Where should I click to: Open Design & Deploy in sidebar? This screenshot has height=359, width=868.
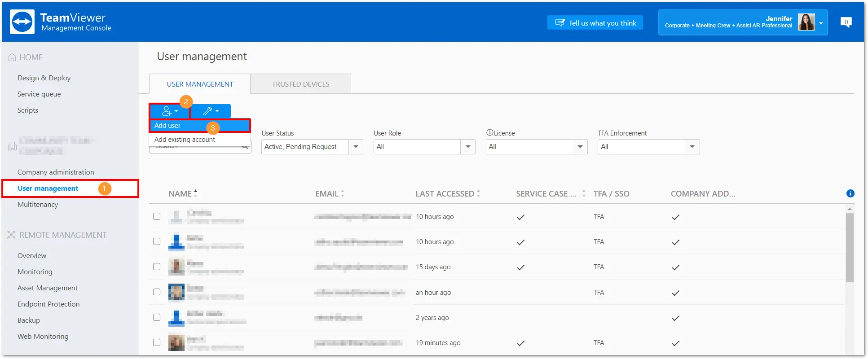point(44,78)
